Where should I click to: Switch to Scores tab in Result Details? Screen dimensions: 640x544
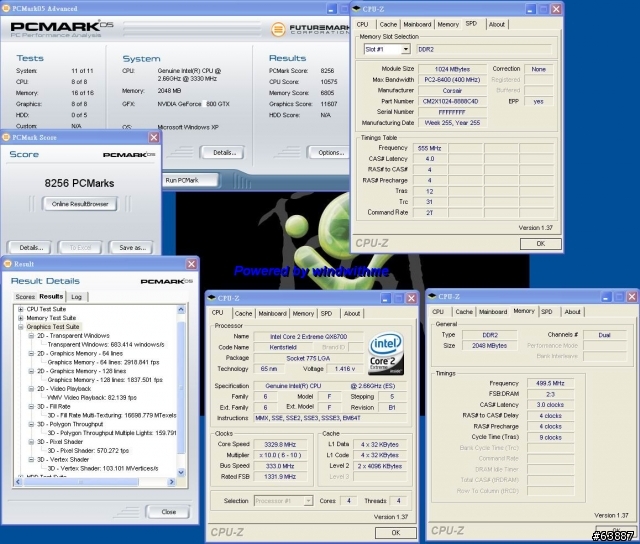click(x=25, y=297)
